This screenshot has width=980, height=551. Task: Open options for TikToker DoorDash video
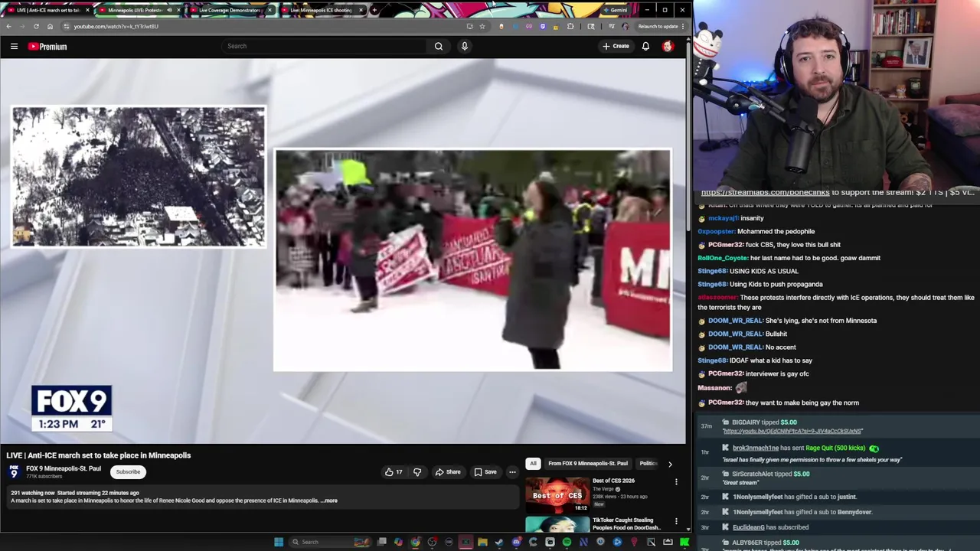(676, 521)
